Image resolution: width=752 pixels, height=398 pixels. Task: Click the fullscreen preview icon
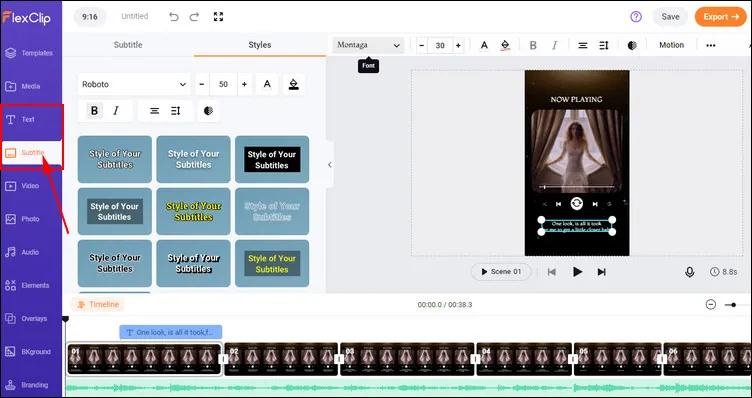pyautogui.click(x=218, y=17)
